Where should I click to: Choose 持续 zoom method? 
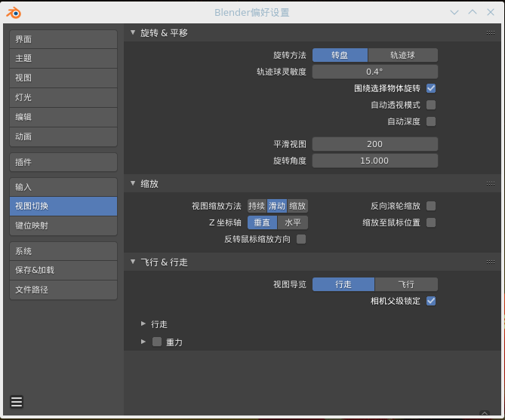coord(257,206)
